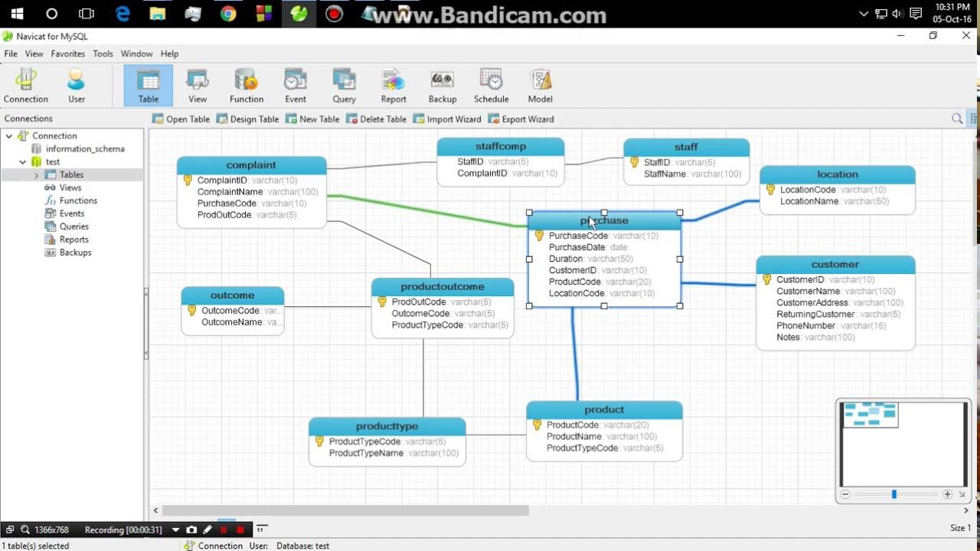This screenshot has width=980, height=551.
Task: Open Chrome from the taskbar
Action: [228, 14]
